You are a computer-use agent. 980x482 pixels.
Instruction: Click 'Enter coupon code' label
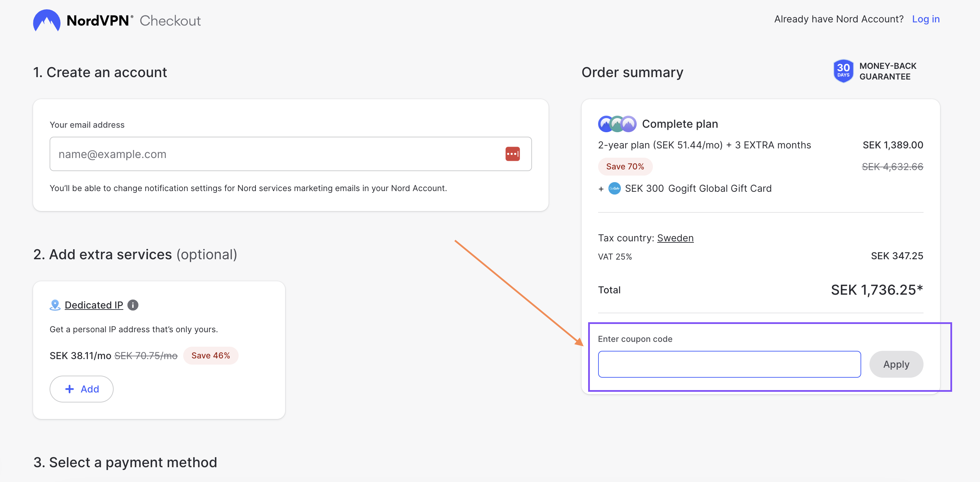click(x=635, y=339)
